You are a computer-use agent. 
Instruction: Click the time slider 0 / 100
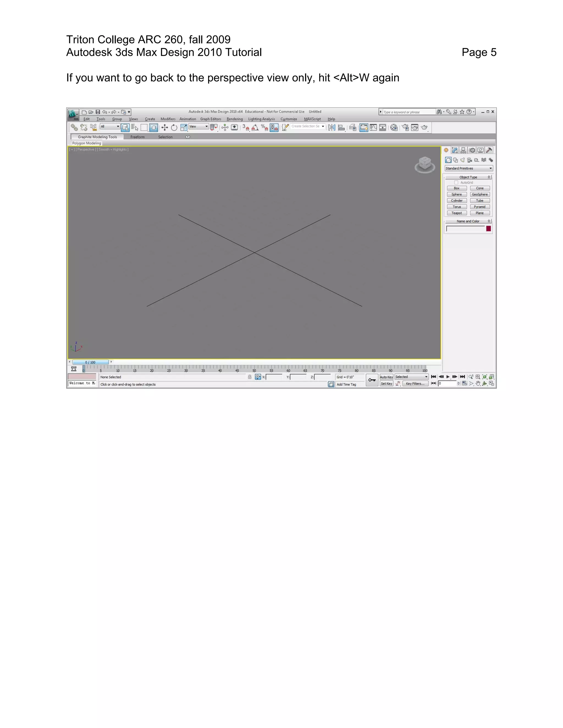coord(90,362)
